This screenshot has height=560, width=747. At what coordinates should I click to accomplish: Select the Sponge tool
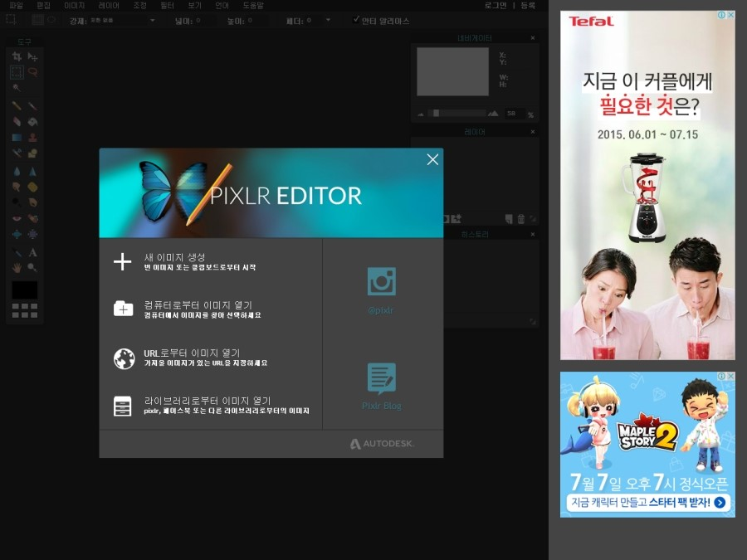pos(32,187)
